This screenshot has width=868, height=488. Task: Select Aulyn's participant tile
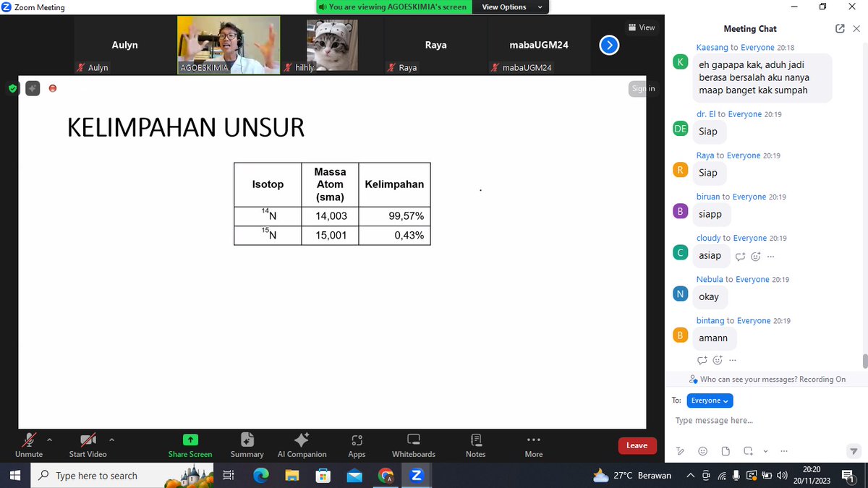[x=125, y=46]
